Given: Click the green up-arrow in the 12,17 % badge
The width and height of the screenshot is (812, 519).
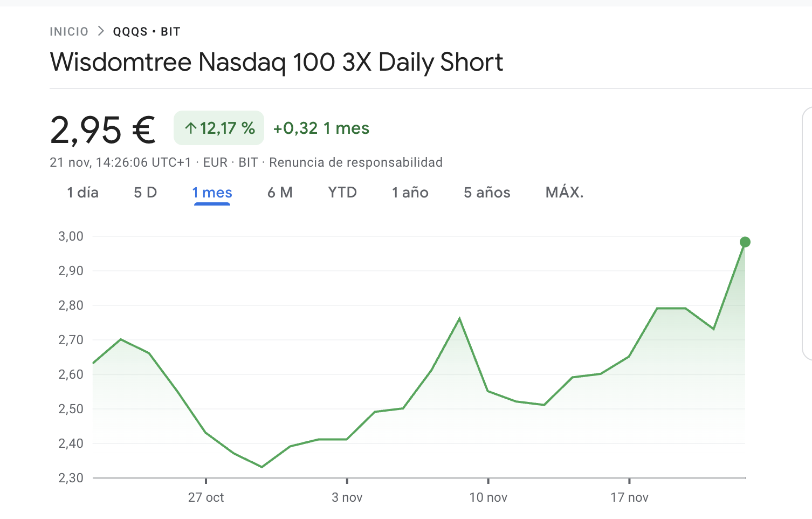Looking at the screenshot, I should pyautogui.click(x=190, y=128).
